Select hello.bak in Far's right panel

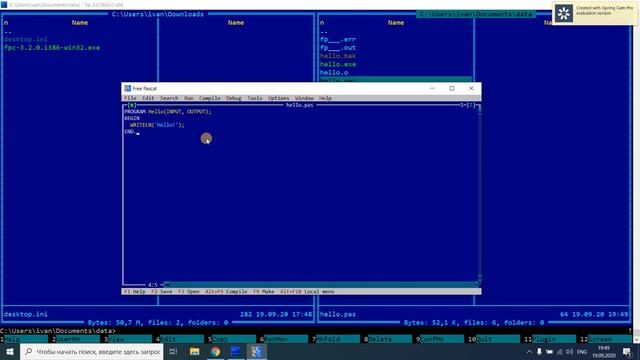coord(338,56)
